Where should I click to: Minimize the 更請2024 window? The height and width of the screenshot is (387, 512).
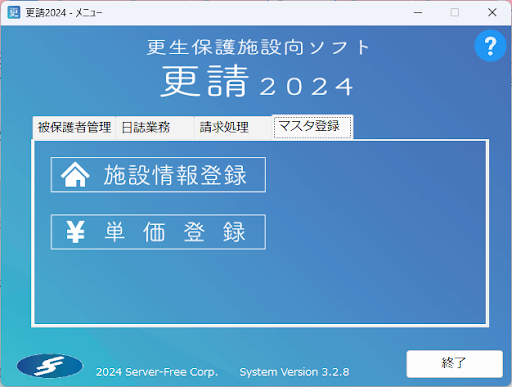click(418, 13)
